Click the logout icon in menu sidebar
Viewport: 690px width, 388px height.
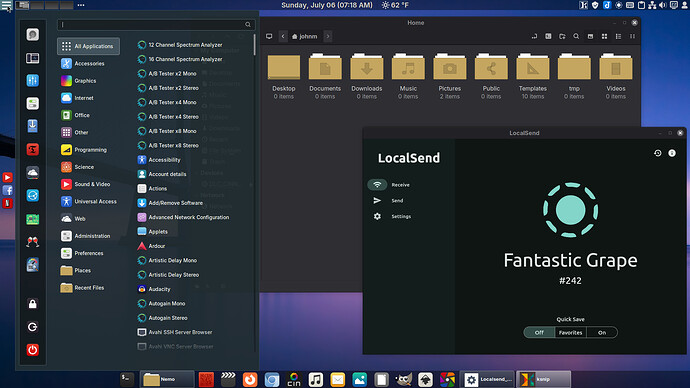[33, 327]
